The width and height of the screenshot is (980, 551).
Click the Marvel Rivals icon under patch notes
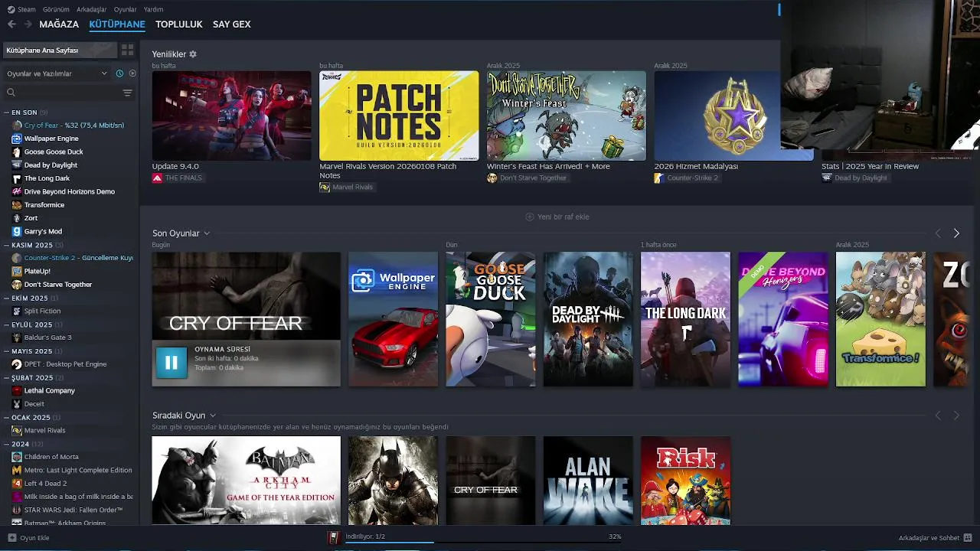click(325, 187)
